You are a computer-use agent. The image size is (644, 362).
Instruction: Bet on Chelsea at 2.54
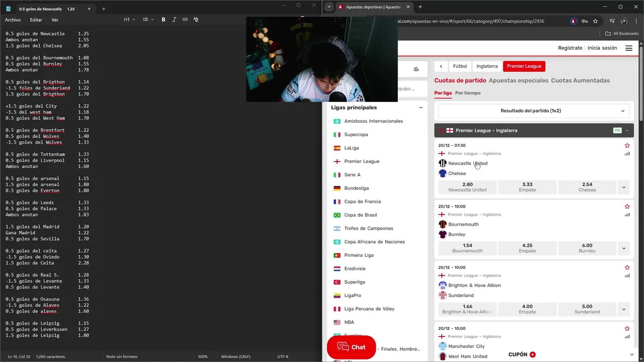[587, 188]
